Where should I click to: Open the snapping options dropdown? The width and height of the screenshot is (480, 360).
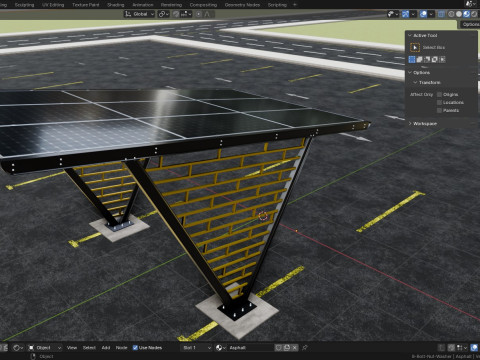186,14
